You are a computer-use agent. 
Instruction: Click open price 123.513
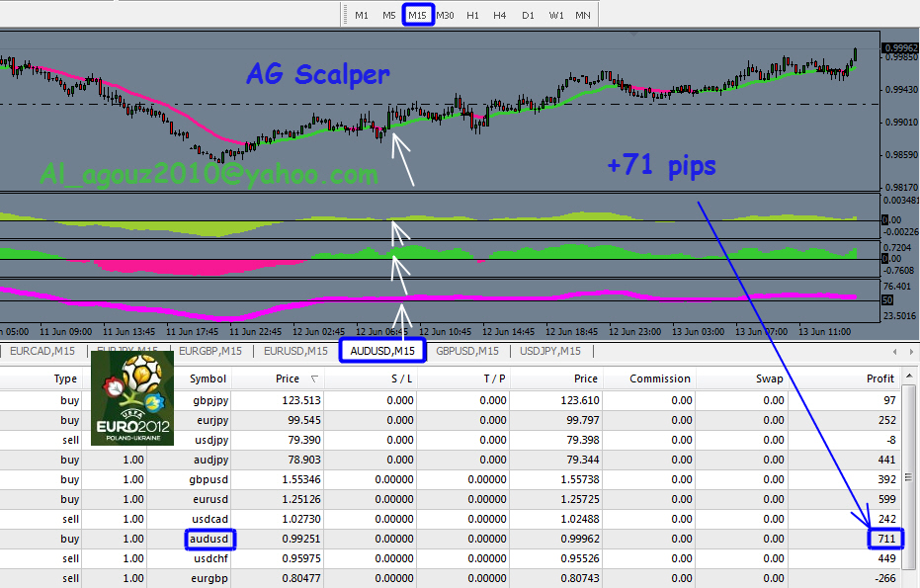point(301,400)
